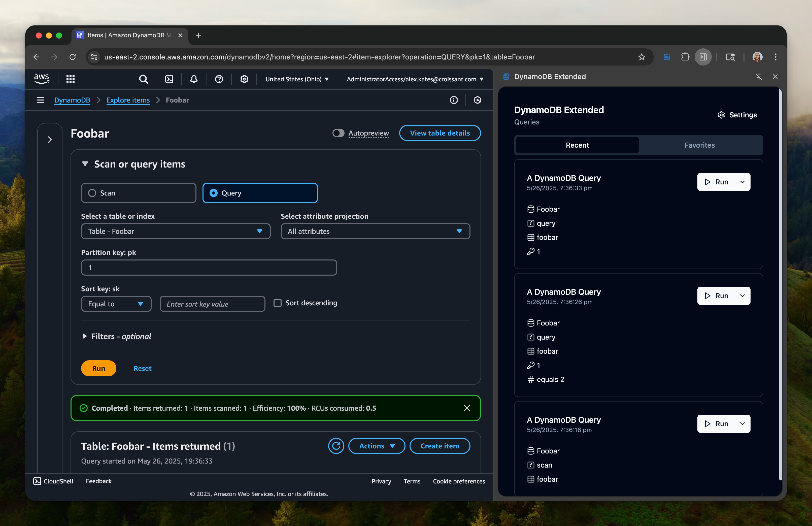Click the Create item button
Screen dimensions: 812x526
440,446
